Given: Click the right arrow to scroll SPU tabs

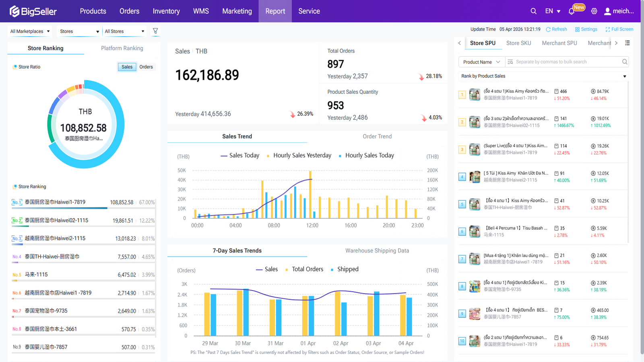Looking at the screenshot, I should 616,43.
